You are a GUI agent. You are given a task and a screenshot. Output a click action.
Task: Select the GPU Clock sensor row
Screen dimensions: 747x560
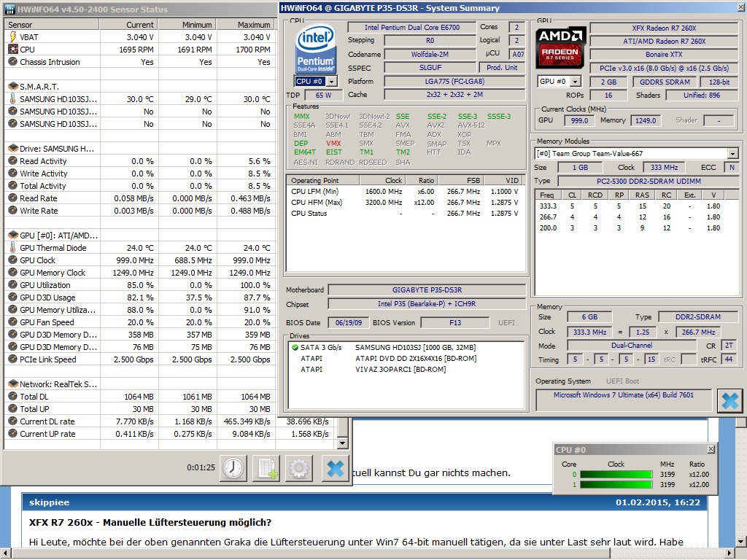pos(140,260)
